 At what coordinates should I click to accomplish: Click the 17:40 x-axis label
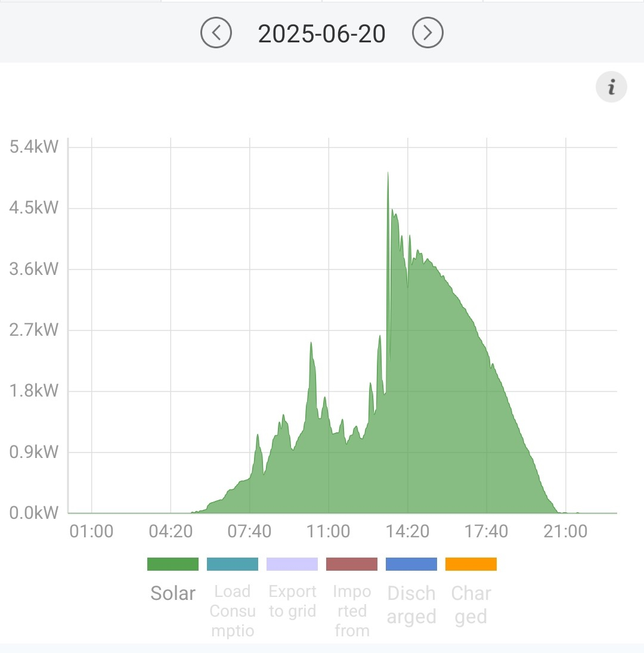[x=486, y=531]
